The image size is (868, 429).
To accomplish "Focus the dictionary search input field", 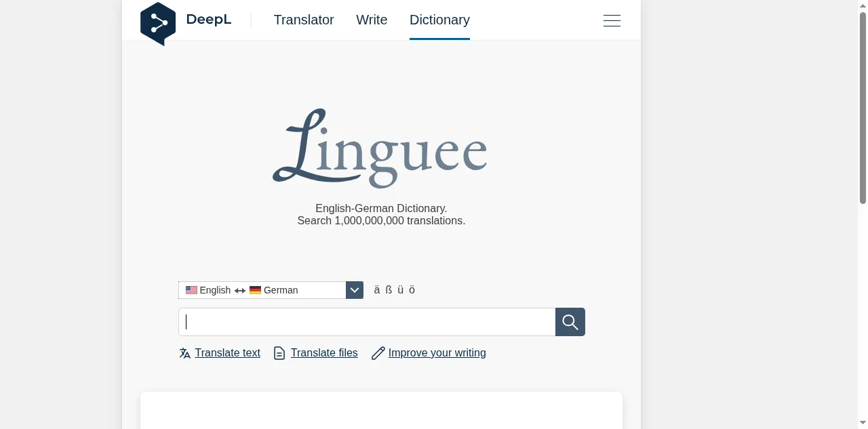I will click(367, 322).
